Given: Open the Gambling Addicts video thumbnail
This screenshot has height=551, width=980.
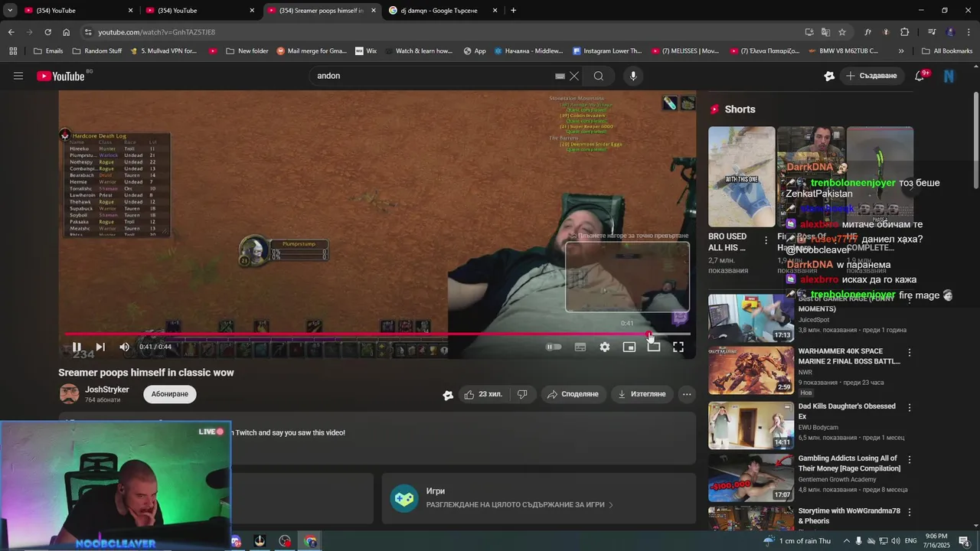Looking at the screenshot, I should 751,478.
